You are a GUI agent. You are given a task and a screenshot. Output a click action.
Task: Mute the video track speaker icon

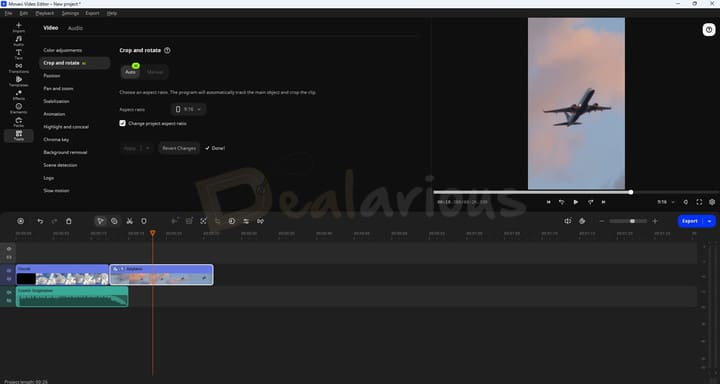(9, 279)
